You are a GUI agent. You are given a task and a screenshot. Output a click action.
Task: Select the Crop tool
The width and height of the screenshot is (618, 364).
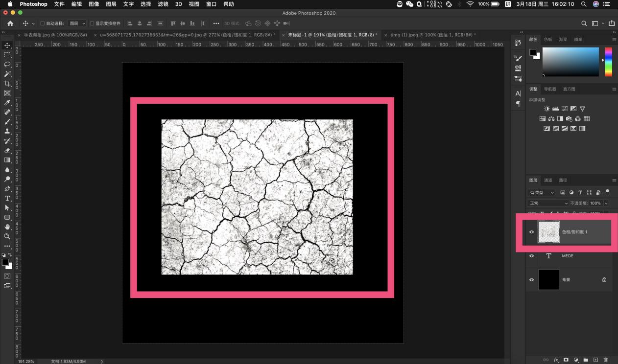7,84
